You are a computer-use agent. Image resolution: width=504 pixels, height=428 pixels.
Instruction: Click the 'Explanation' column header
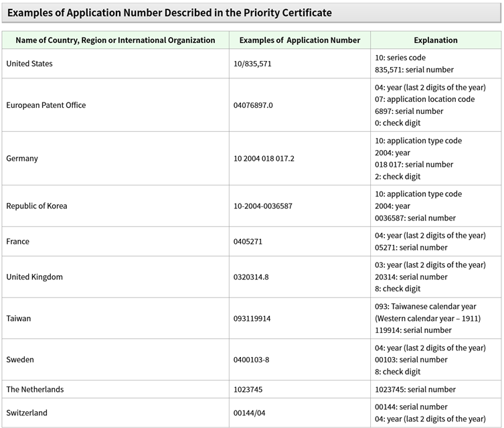click(436, 40)
